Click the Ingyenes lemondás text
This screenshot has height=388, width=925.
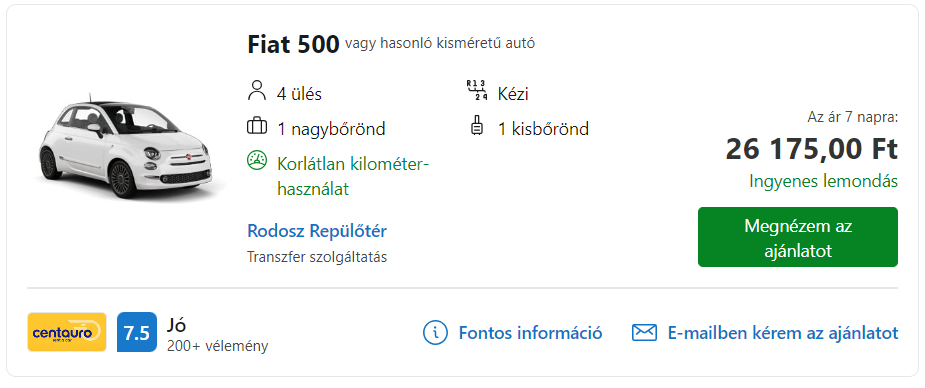pos(824,181)
